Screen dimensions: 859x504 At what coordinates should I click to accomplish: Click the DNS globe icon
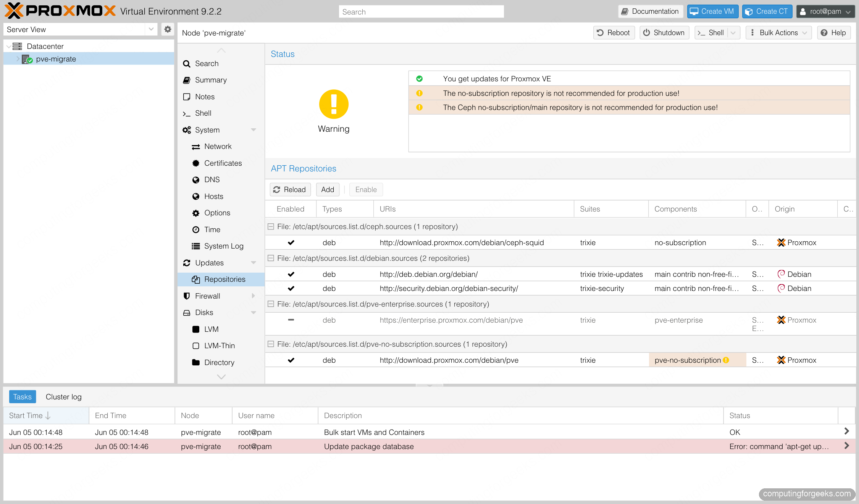pos(196,180)
